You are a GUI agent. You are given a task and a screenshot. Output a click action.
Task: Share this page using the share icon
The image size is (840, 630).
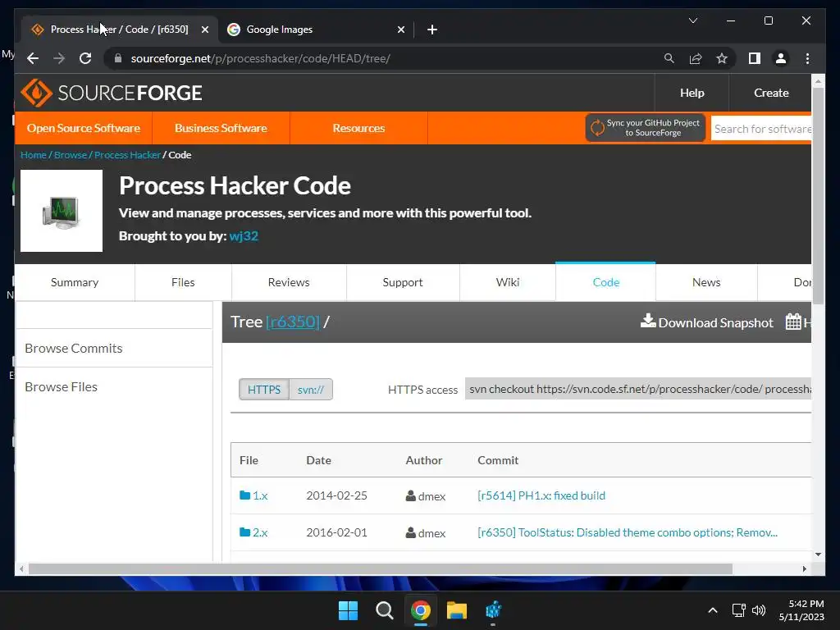[696, 58]
